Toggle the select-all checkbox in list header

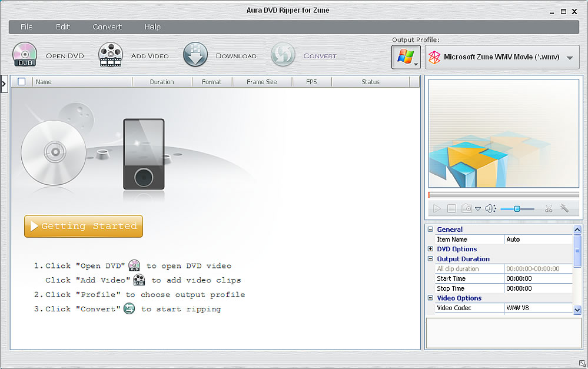[22, 81]
